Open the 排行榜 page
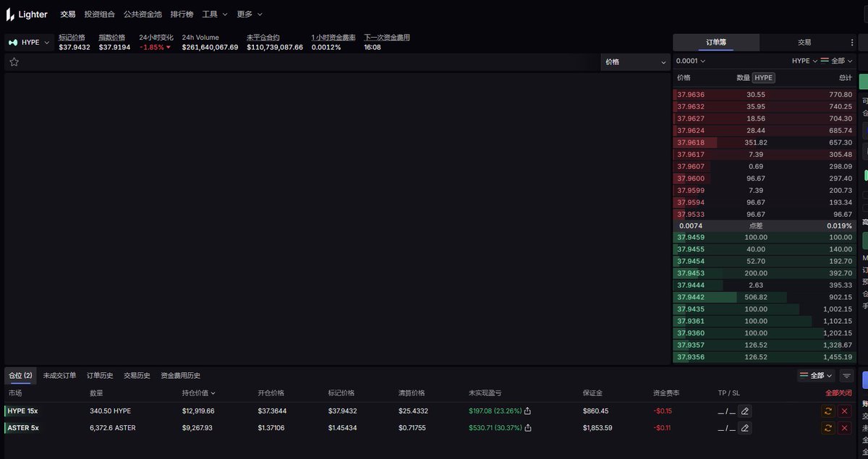868x459 pixels. tap(182, 14)
